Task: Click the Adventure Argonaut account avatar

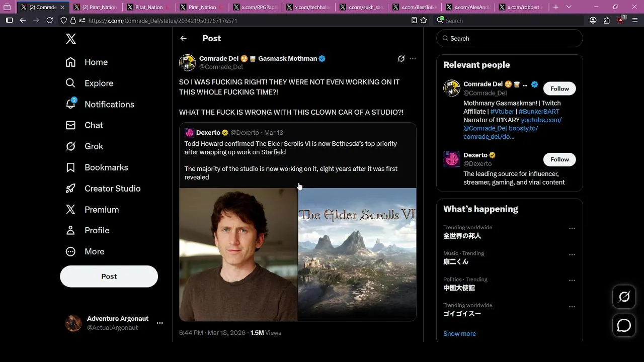Action: (x=73, y=323)
